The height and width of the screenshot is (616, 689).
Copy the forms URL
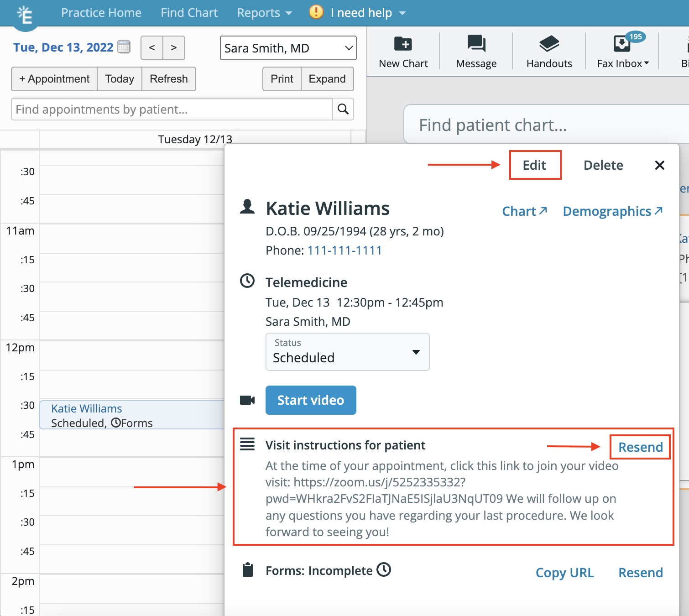pyautogui.click(x=565, y=573)
